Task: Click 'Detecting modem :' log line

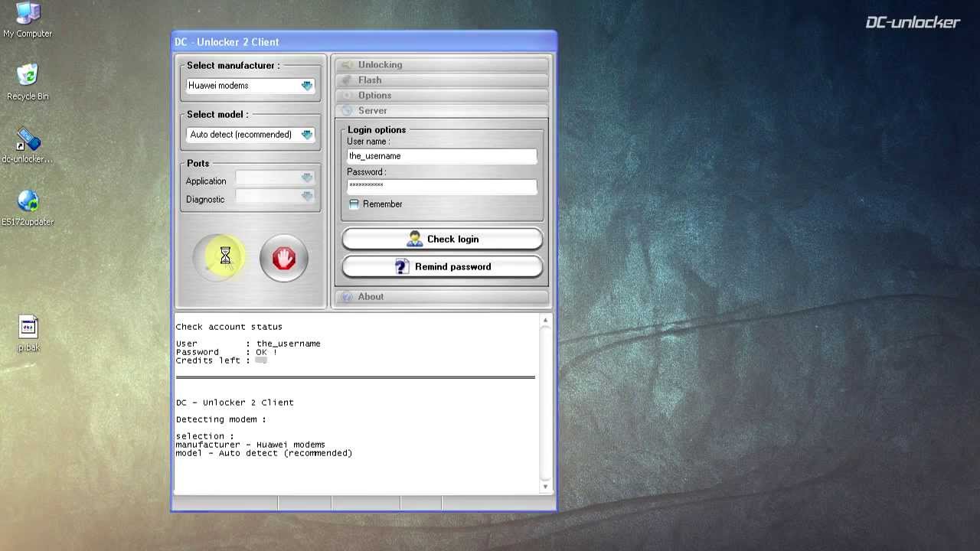Action: coord(221,419)
